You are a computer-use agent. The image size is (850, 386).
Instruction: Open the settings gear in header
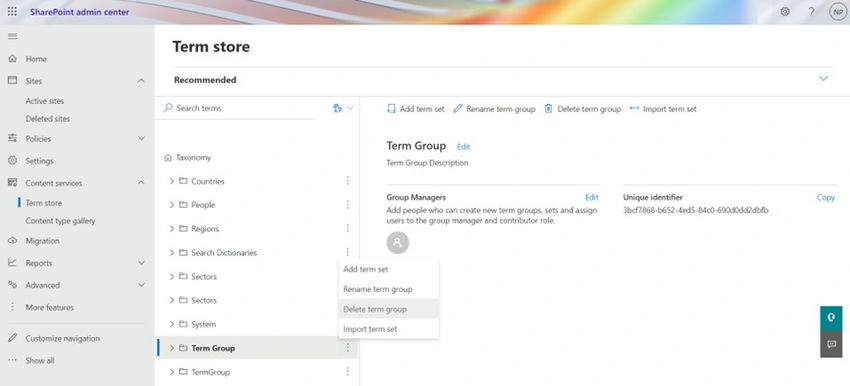tap(785, 11)
